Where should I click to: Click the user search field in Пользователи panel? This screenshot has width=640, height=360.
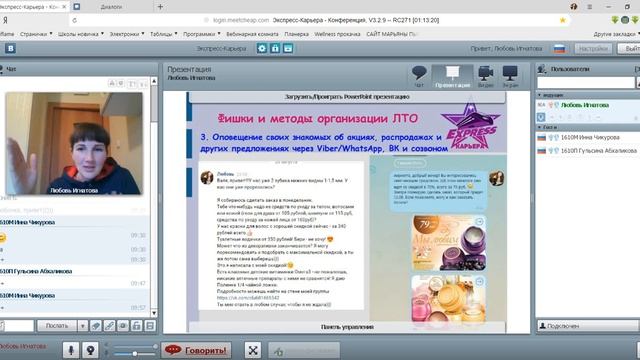click(x=586, y=83)
